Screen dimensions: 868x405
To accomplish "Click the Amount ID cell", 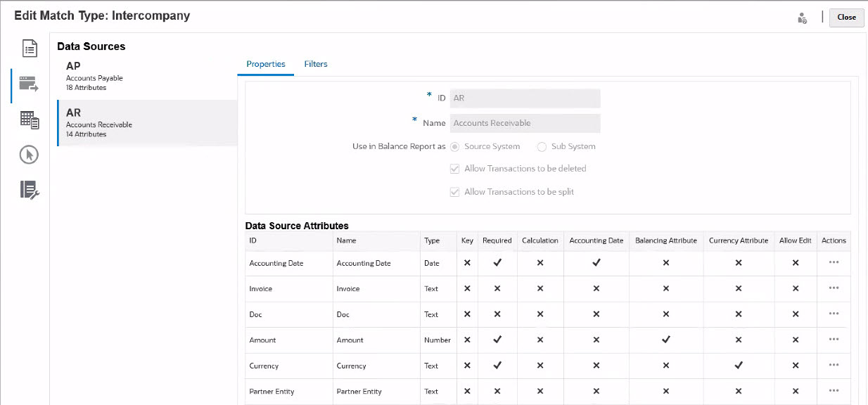I will 289,340.
